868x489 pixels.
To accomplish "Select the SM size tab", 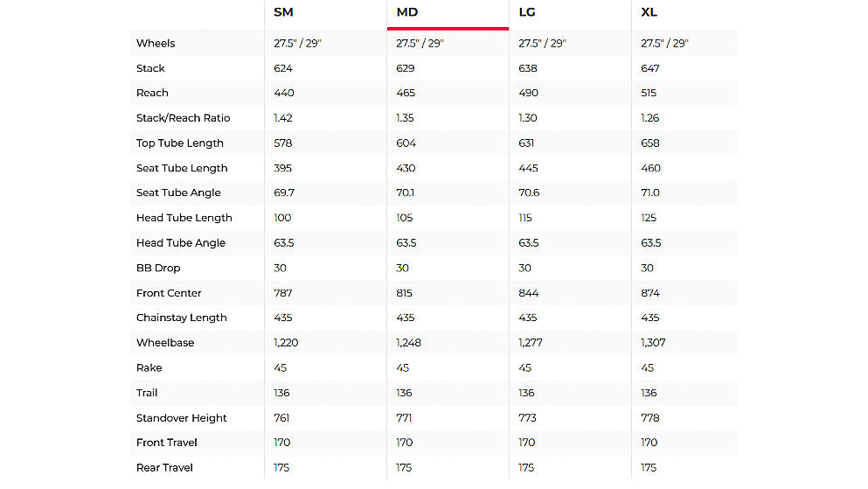I will pos(283,12).
